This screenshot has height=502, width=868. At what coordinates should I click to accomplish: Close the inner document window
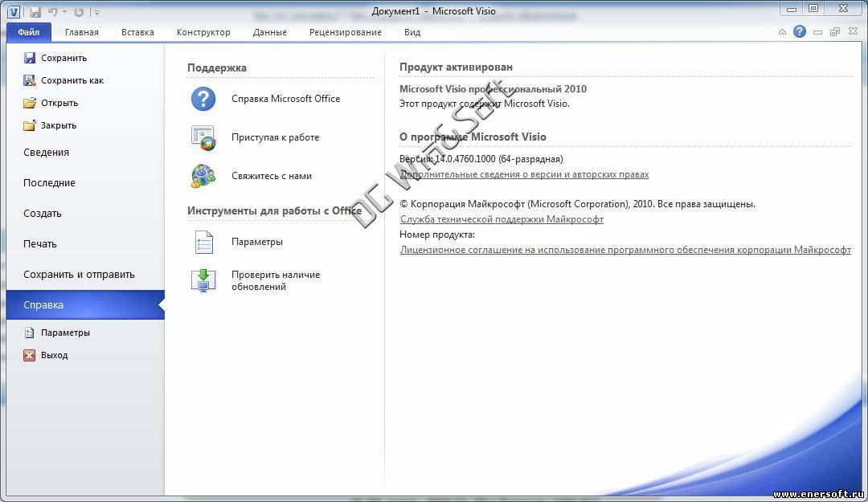point(853,32)
